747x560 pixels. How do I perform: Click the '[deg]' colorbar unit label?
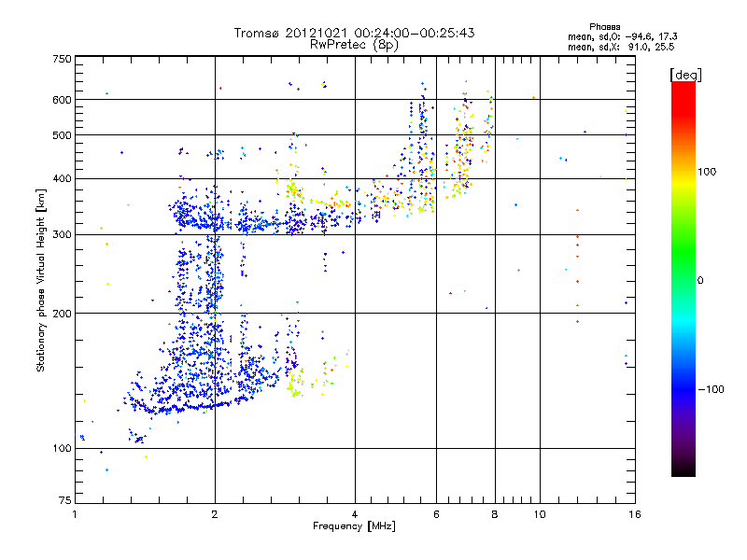pyautogui.click(x=685, y=75)
